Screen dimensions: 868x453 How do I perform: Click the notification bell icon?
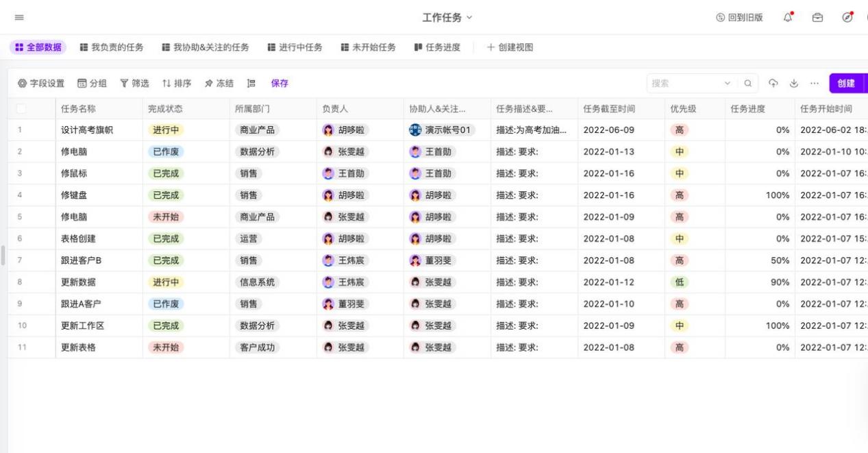click(x=788, y=17)
